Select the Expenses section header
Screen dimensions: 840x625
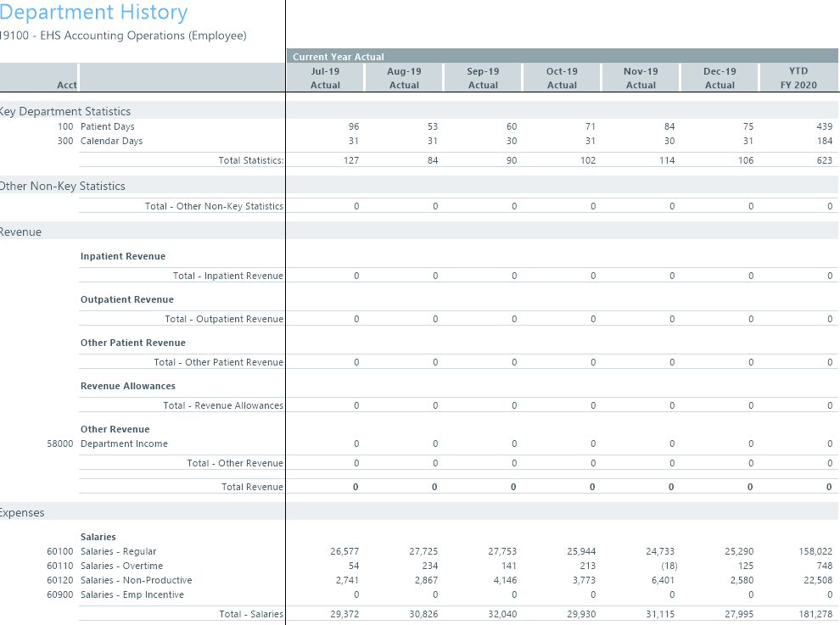[23, 512]
